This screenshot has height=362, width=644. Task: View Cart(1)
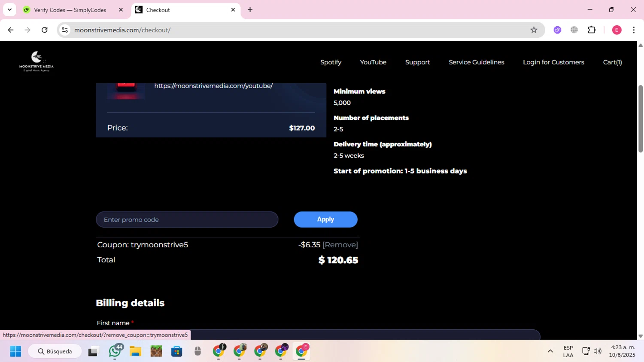pyautogui.click(x=612, y=62)
